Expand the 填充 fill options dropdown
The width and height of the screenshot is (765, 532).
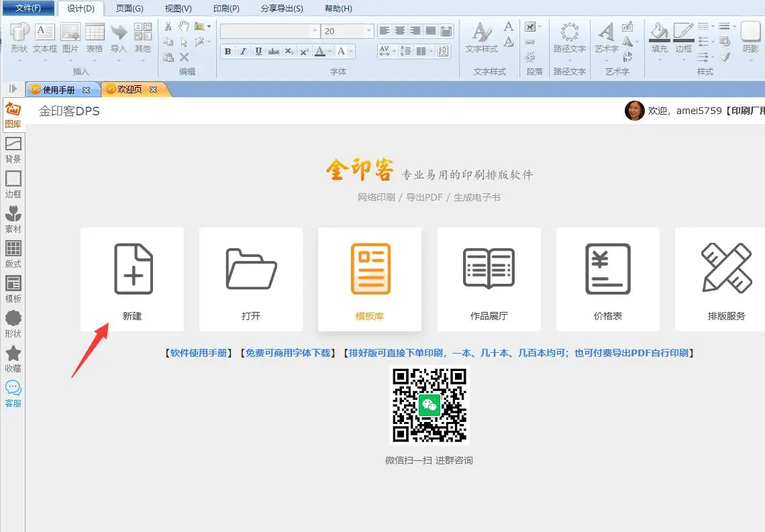(x=660, y=60)
